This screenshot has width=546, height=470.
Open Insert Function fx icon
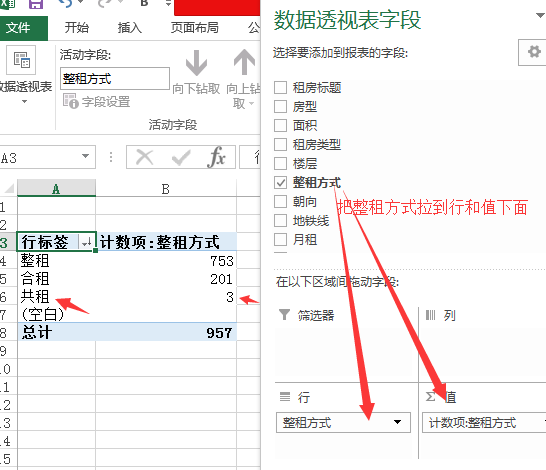[216, 157]
